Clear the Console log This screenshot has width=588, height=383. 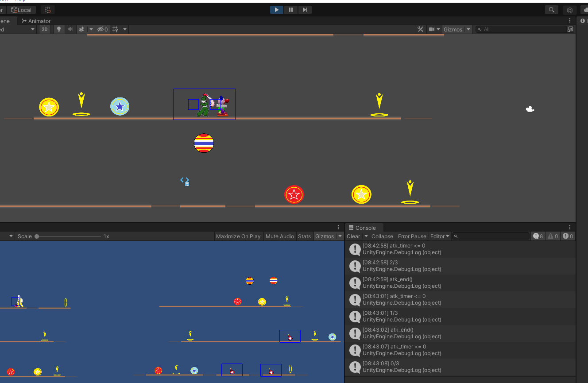tap(353, 236)
